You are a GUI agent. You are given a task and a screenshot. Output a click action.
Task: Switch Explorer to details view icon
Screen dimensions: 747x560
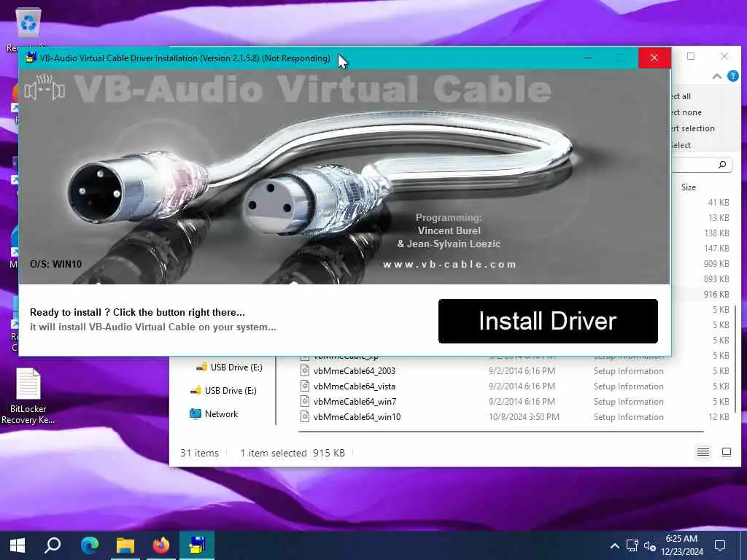coord(703,452)
